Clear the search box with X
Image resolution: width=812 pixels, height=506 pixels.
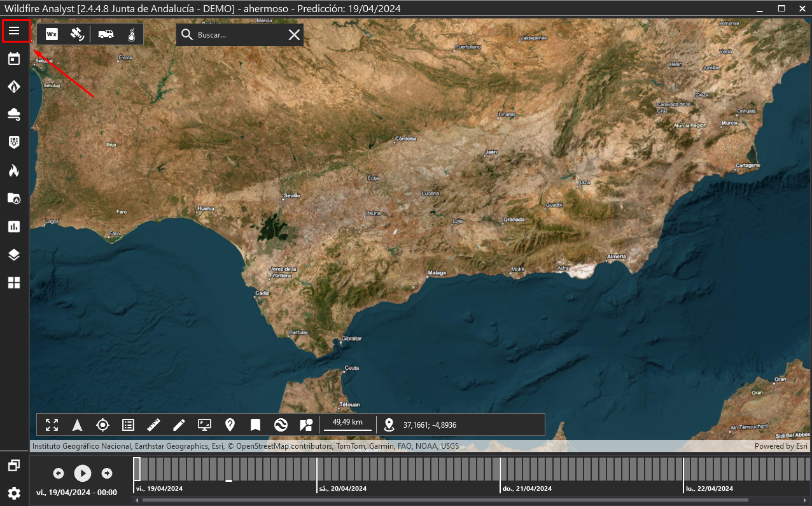tap(294, 35)
